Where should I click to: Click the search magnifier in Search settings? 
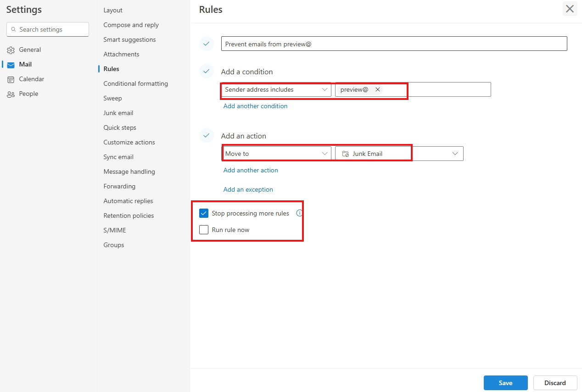[x=14, y=29]
